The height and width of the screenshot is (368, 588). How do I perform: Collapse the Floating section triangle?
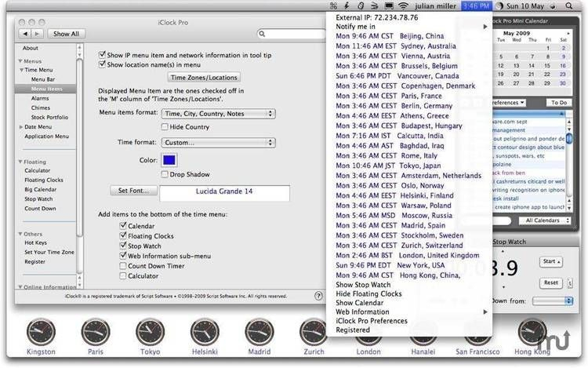(x=20, y=162)
